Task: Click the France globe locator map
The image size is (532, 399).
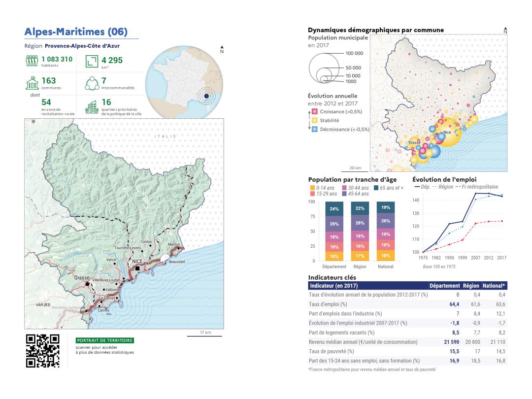Action: click(184, 82)
